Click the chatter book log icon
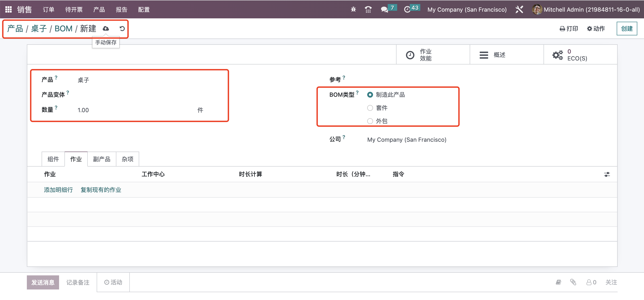644x300 pixels. tap(559, 282)
